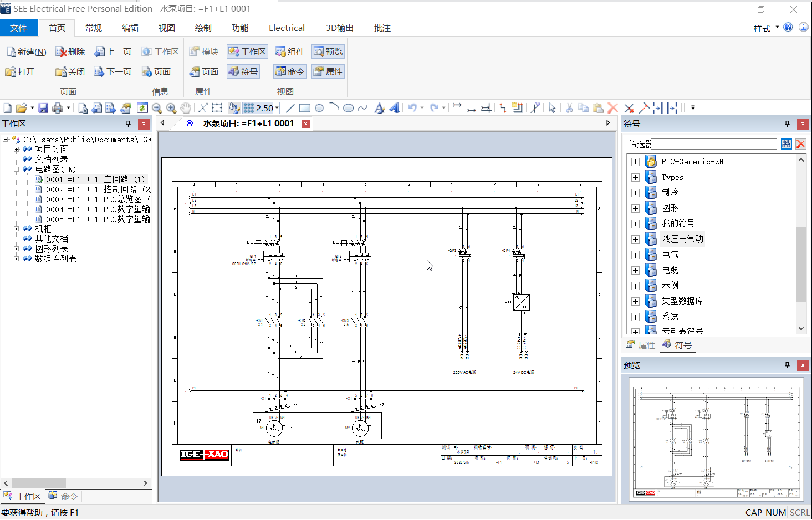Screen dimensions: 812x520
Task: Select the pan hand tool
Action: 186,108
